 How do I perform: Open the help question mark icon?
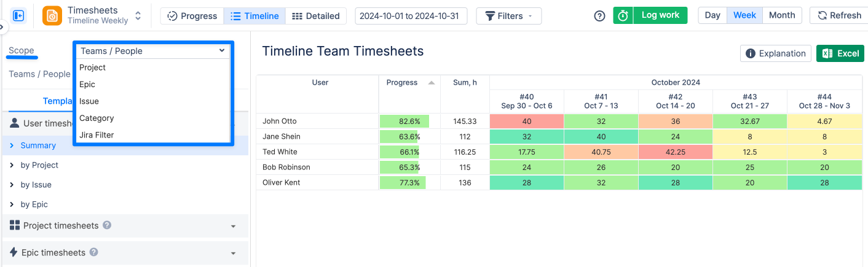[599, 16]
